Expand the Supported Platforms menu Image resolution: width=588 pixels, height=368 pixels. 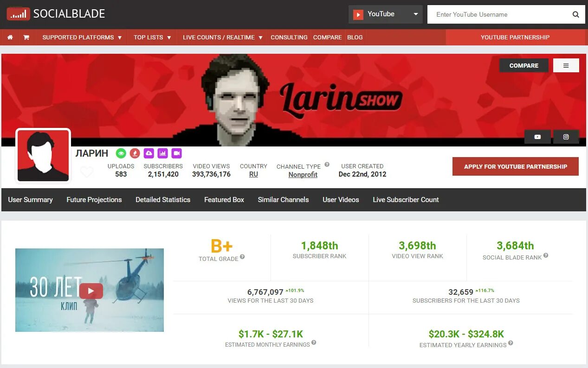pos(82,38)
